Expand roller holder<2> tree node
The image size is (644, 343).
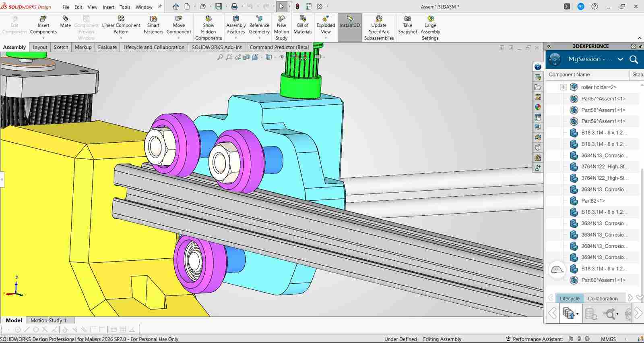563,87
